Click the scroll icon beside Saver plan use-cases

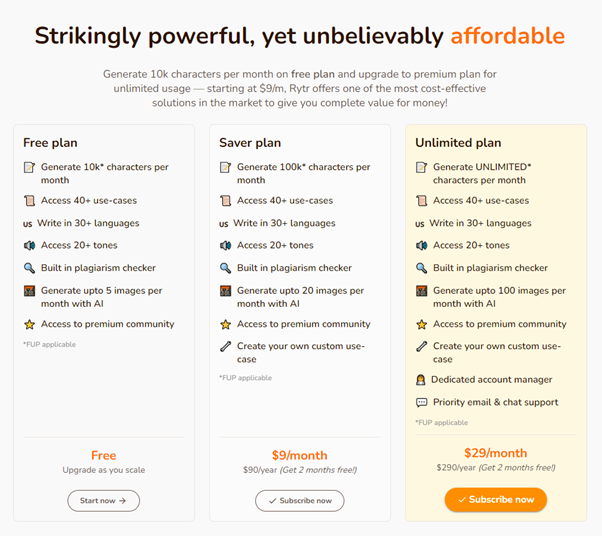225,200
